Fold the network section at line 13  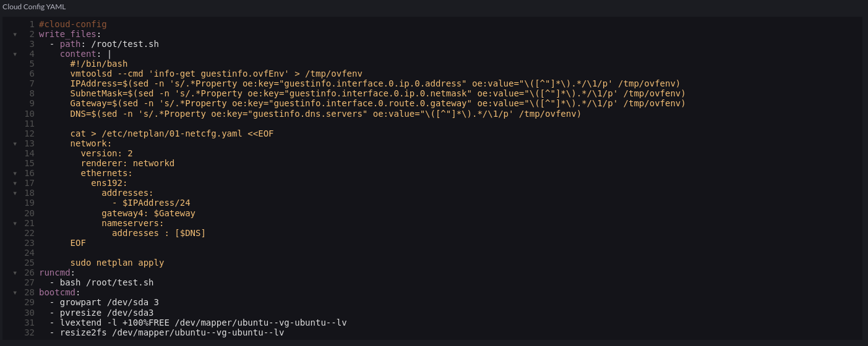(x=15, y=143)
